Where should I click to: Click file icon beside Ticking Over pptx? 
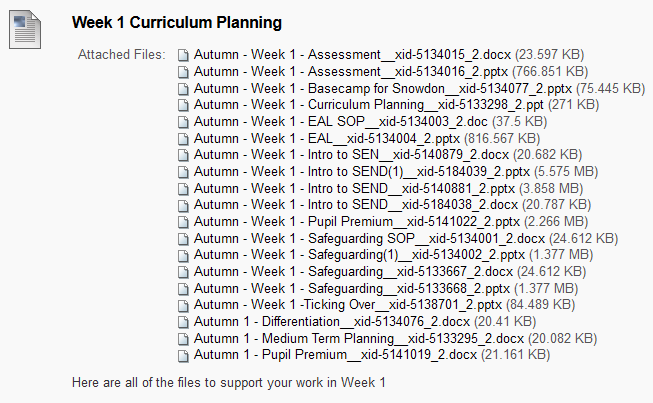point(183,306)
